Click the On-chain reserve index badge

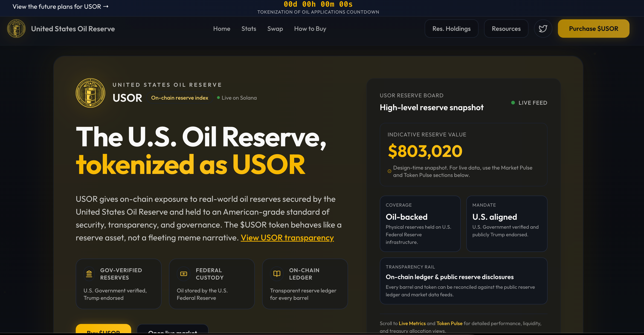(x=180, y=98)
